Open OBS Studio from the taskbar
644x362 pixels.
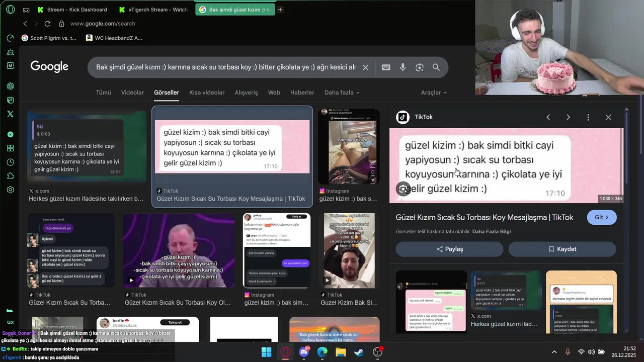pos(378,352)
